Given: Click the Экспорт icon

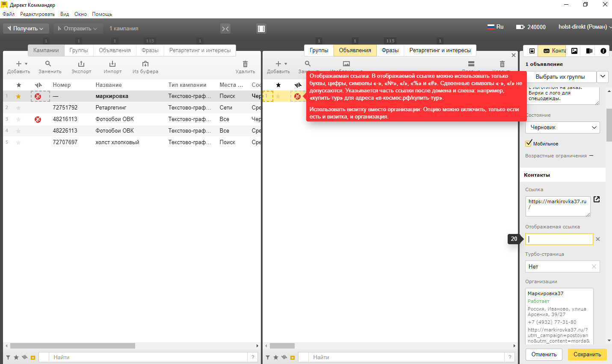Looking at the screenshot, I should (x=81, y=64).
